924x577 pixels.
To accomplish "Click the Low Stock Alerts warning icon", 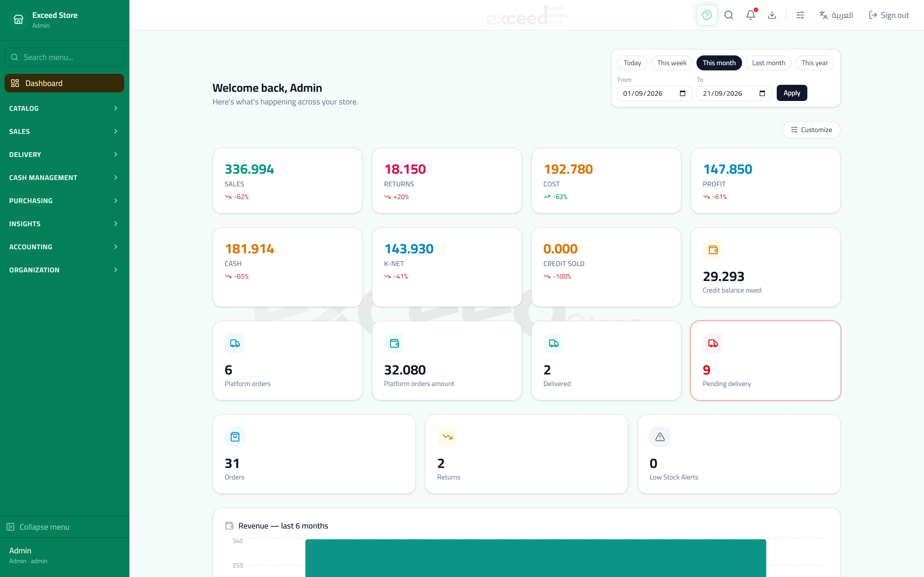I will click(x=660, y=437).
